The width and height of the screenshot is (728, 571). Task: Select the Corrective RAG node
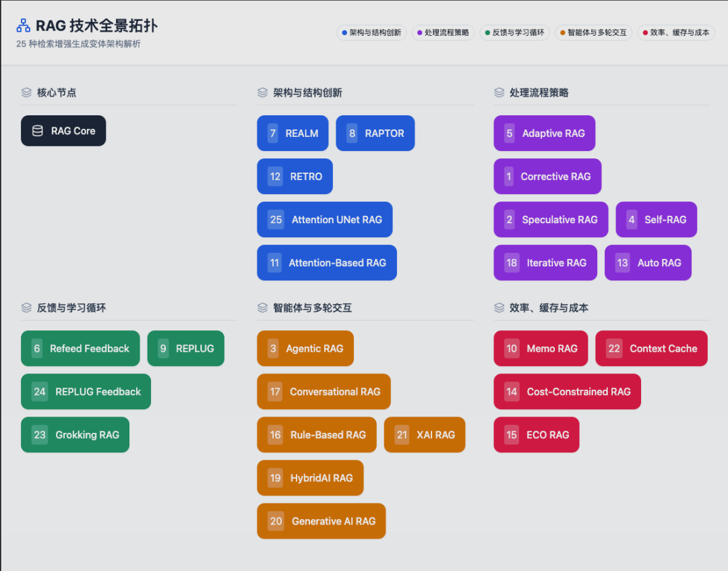(x=547, y=176)
